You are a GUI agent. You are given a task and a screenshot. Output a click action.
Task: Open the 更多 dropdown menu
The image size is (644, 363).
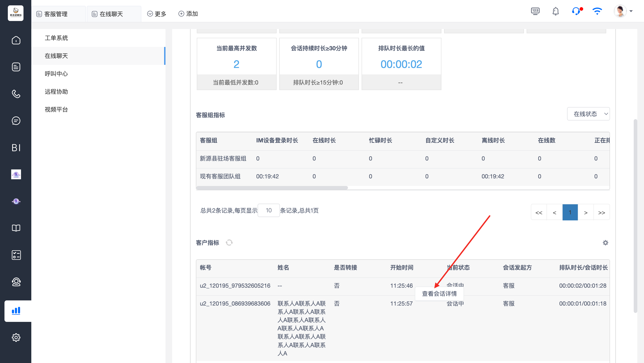coord(157,14)
